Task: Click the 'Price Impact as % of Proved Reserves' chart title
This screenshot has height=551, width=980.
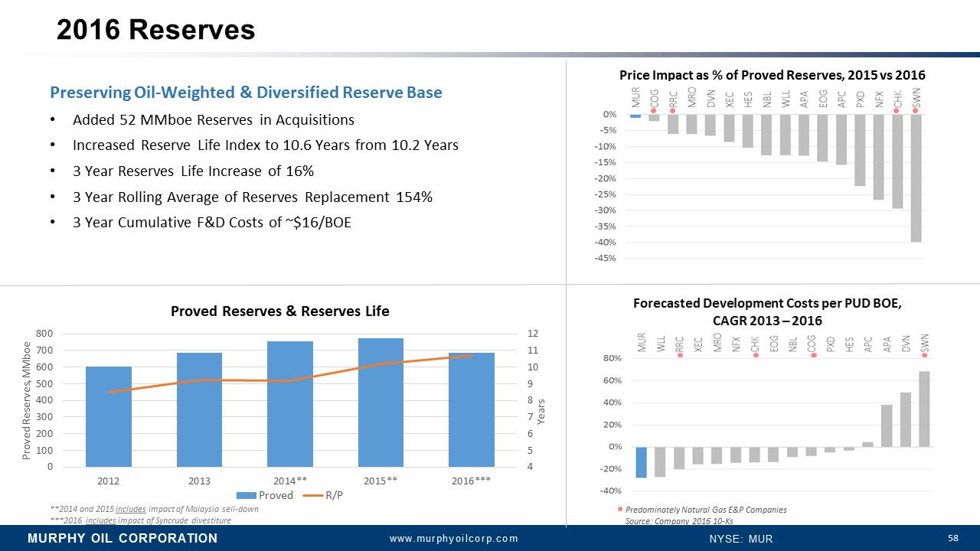Action: (x=772, y=75)
